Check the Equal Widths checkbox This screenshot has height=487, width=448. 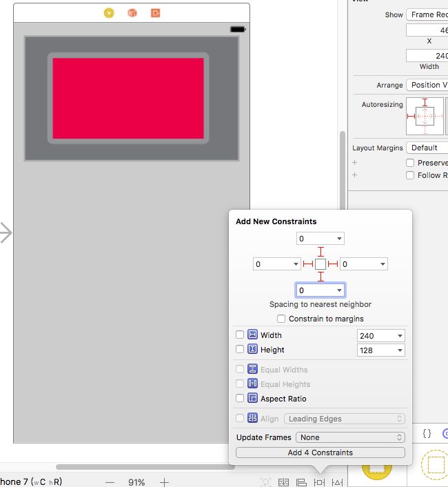tap(240, 369)
